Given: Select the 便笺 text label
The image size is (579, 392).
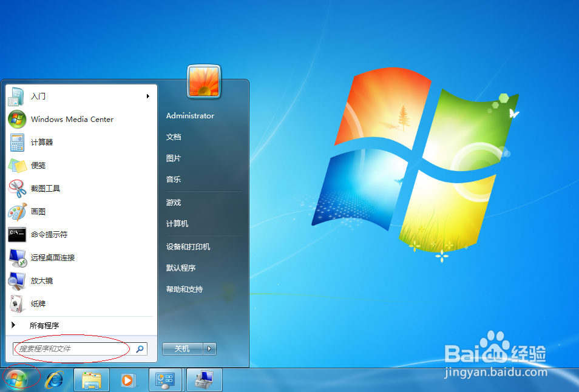Looking at the screenshot, I should (38, 166).
